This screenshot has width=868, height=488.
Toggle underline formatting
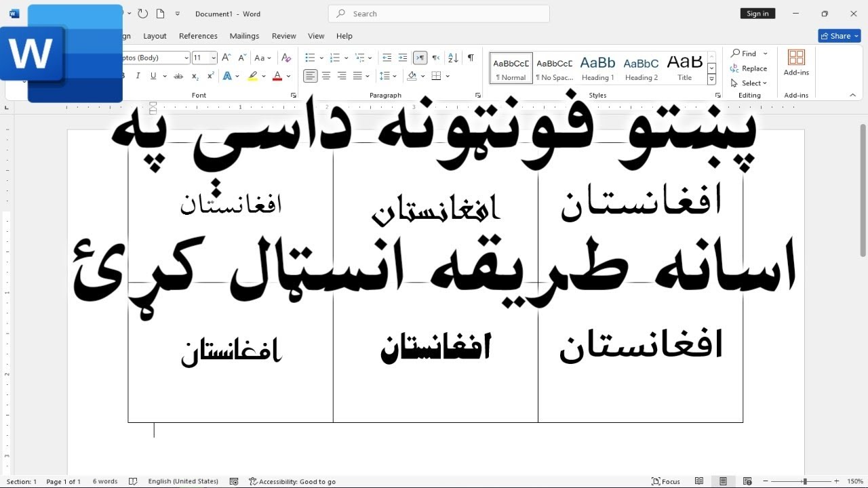pyautogui.click(x=153, y=76)
